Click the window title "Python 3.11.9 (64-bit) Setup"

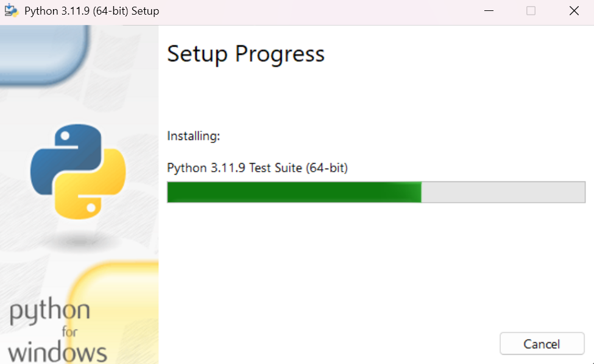point(91,11)
